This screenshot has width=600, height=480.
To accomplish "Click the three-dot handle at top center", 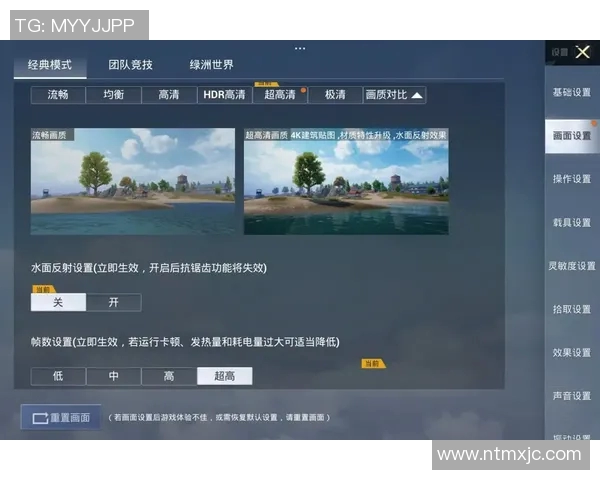I will [x=300, y=49].
